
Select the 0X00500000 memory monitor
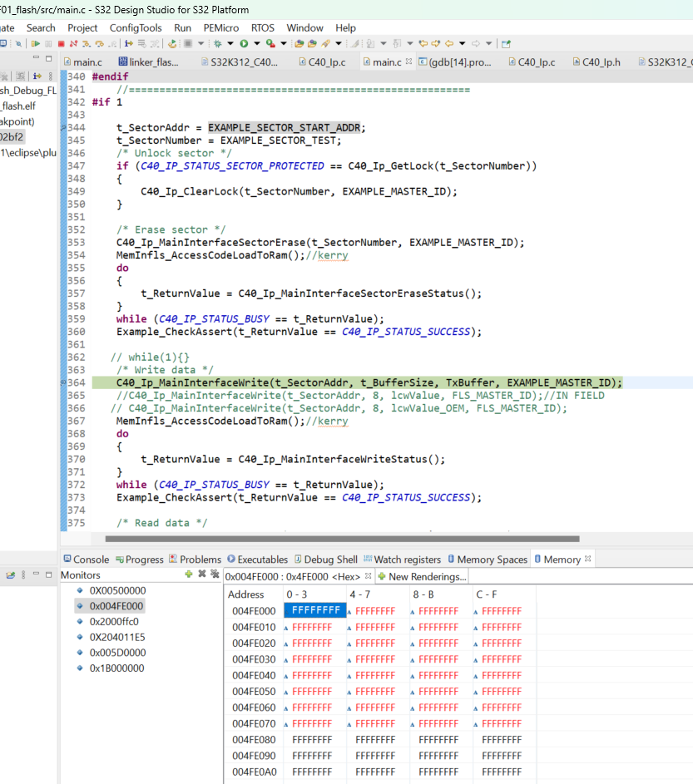(x=117, y=590)
